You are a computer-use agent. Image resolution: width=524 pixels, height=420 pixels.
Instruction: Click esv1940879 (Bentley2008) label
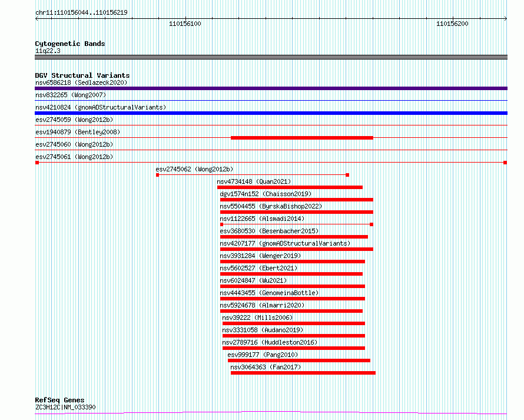(78, 132)
